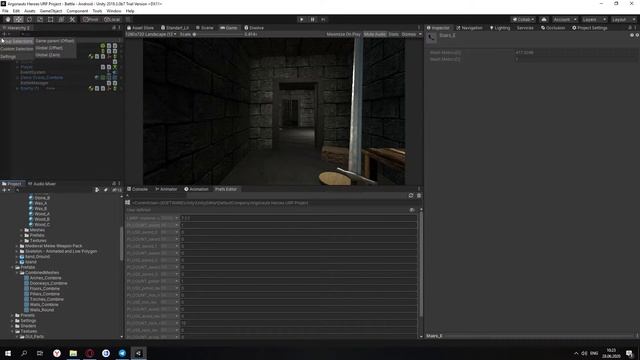Choose Global (Zero) menu entry
Image resolution: width=640 pixels, height=360 pixels.
[48, 55]
